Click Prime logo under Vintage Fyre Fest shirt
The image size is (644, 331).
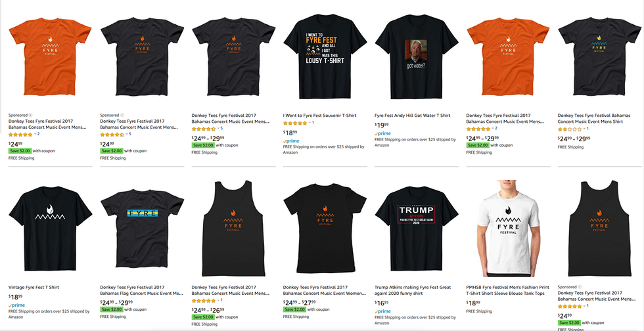(x=16, y=305)
